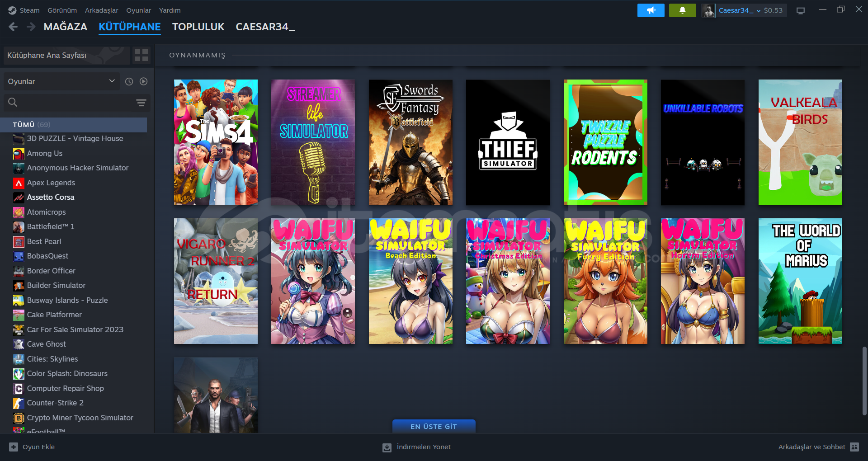The width and height of the screenshot is (868, 461).
Task: Open the announcements megaphone button
Action: (x=651, y=10)
